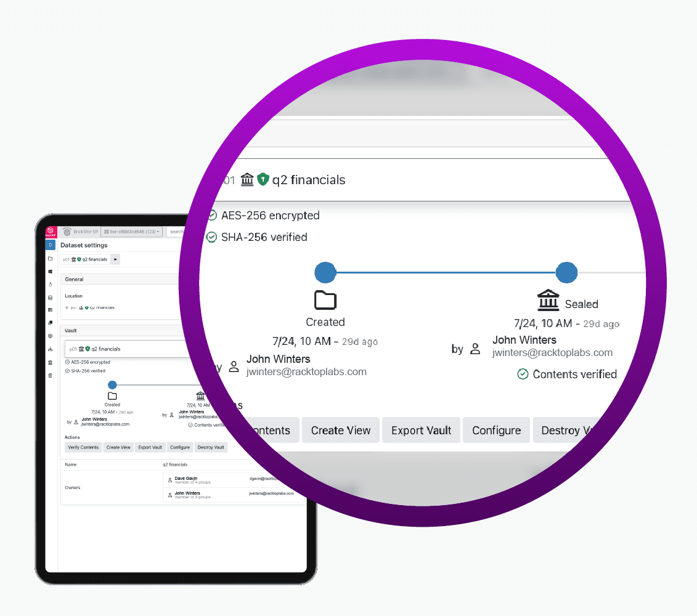
Task: Click the magnified q2 financials title text
Action: pos(309,180)
